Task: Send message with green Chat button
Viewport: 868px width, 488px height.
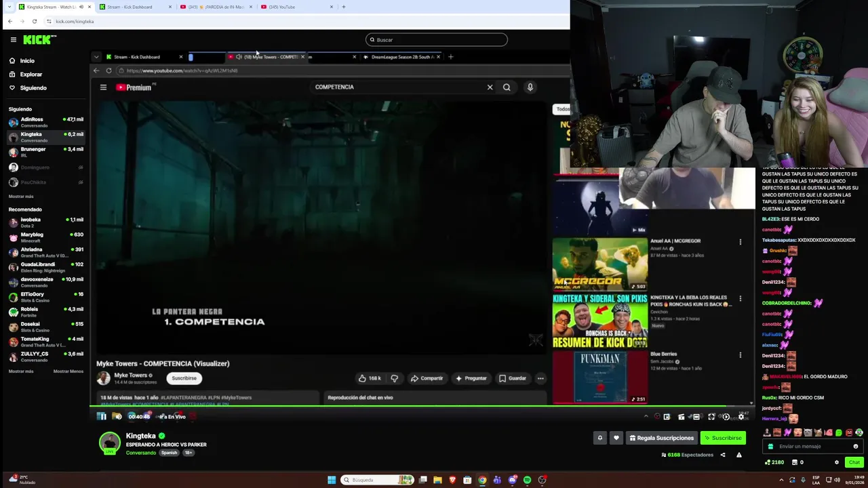Action: pyautogui.click(x=854, y=462)
